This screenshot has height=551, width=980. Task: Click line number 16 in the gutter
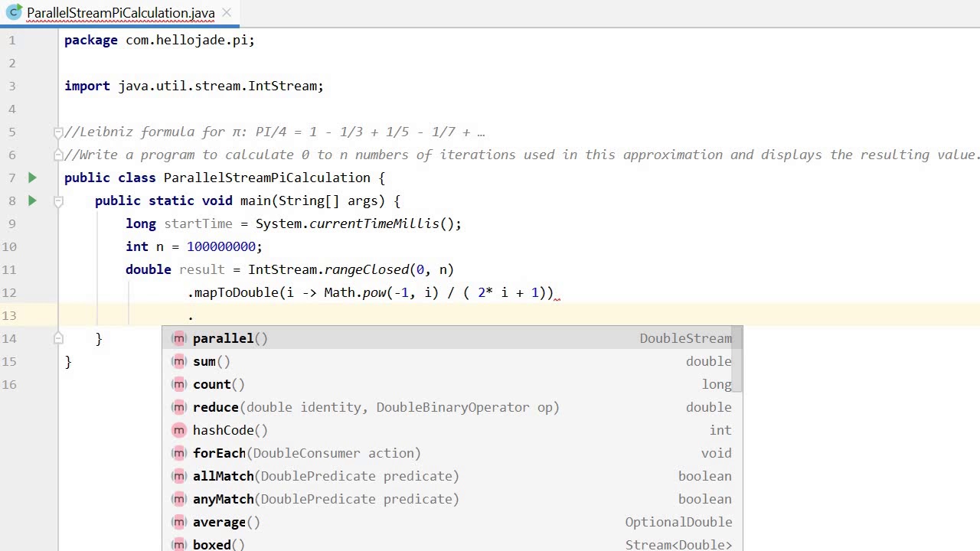tap(8, 384)
